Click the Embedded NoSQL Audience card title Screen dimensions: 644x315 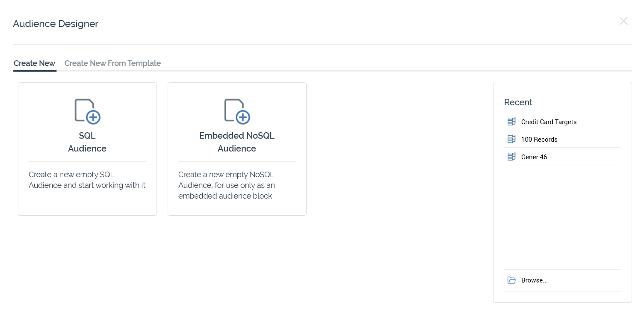coord(237,142)
